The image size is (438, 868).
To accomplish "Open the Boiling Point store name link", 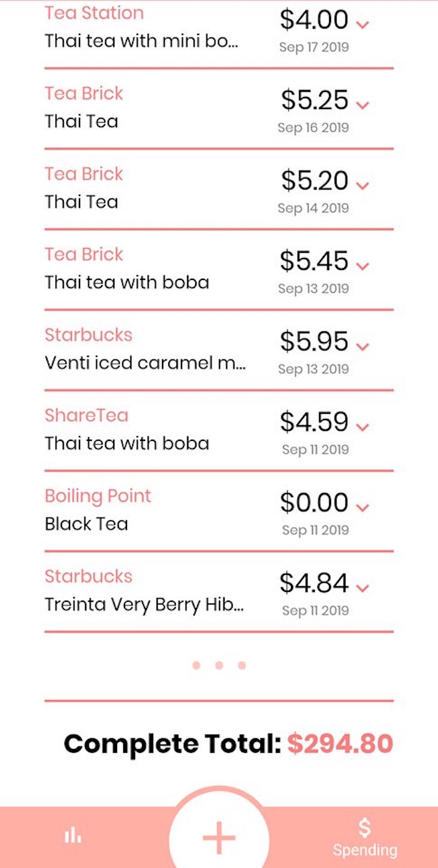I will (98, 496).
